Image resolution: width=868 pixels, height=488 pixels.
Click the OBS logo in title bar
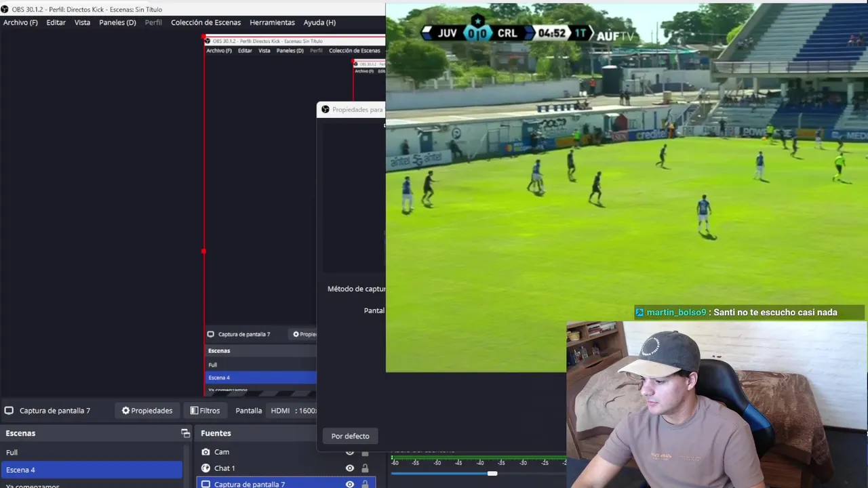[x=5, y=9]
